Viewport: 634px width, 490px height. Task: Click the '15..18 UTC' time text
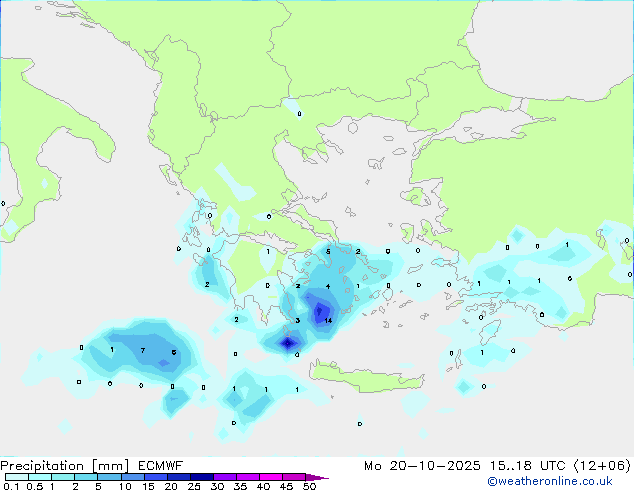(527, 466)
